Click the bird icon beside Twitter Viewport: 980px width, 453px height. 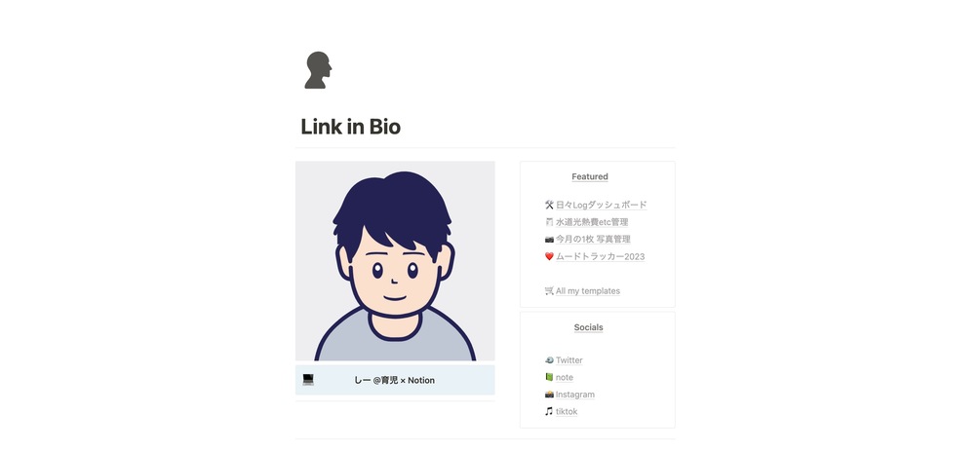point(549,359)
